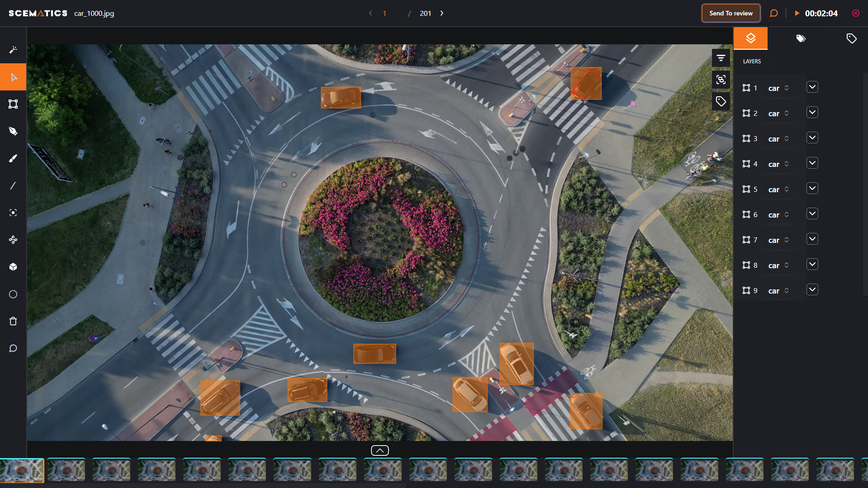Switch to the Layers tab
This screenshot has width=868, height=488.
750,38
